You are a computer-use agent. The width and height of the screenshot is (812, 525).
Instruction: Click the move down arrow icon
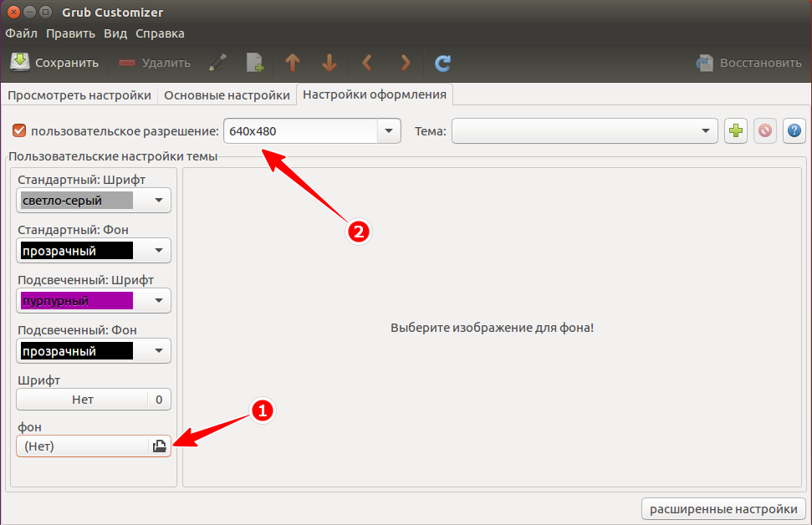(x=329, y=63)
